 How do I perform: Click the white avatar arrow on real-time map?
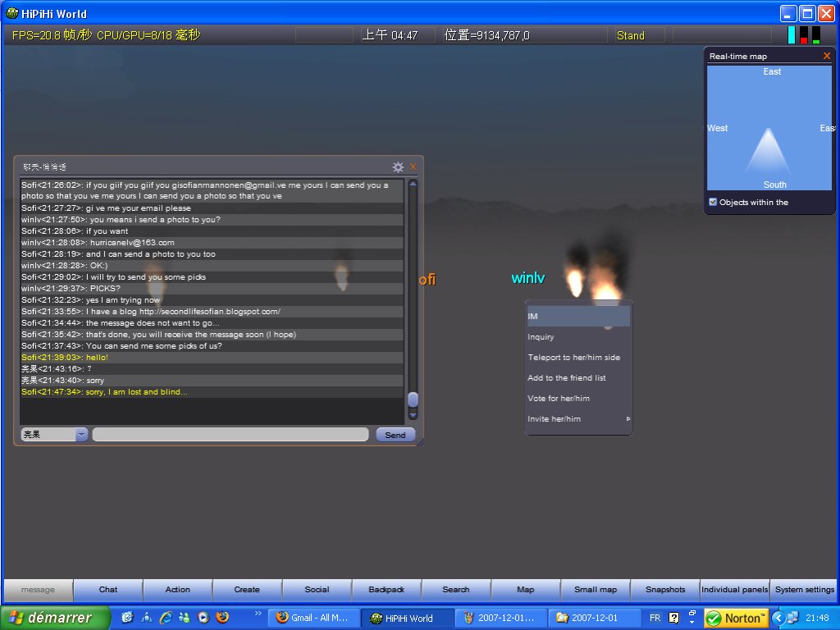tap(768, 151)
